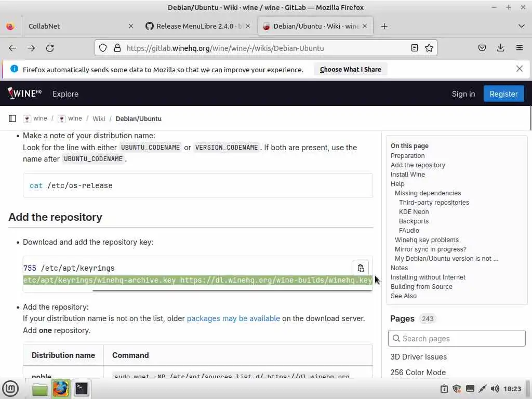Open the update manager shield tray icon

point(457,389)
